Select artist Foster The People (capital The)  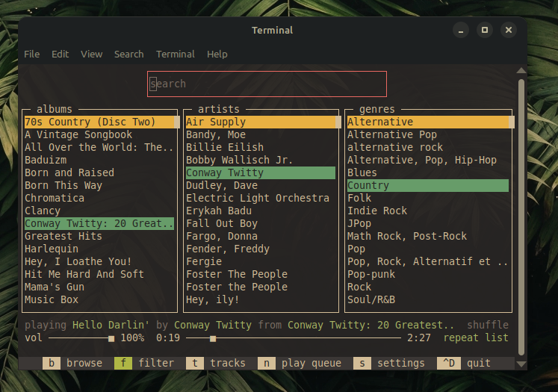[x=261, y=274]
